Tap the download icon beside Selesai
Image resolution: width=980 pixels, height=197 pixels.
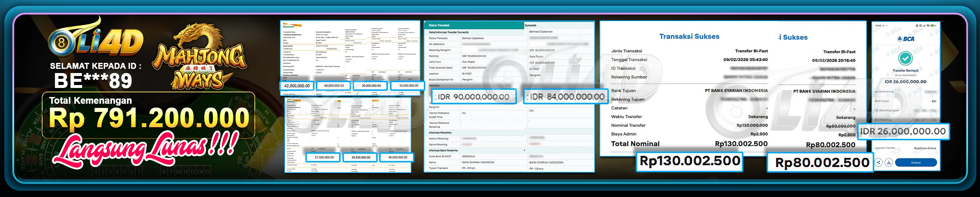[x=889, y=162]
